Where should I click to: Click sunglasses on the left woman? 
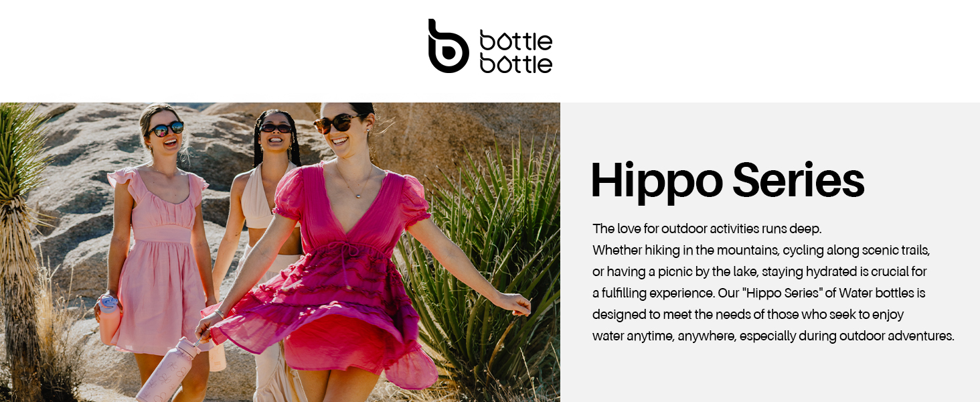pyautogui.click(x=166, y=129)
